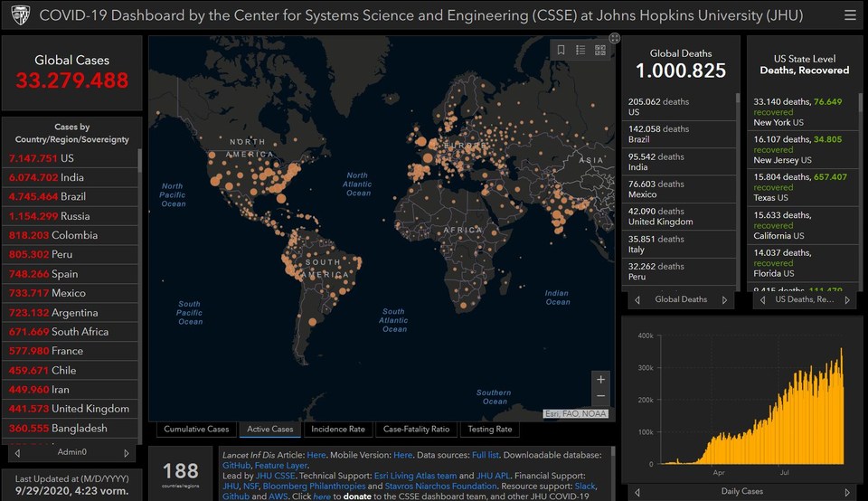Switch to the Testing Rate tab

click(490, 429)
